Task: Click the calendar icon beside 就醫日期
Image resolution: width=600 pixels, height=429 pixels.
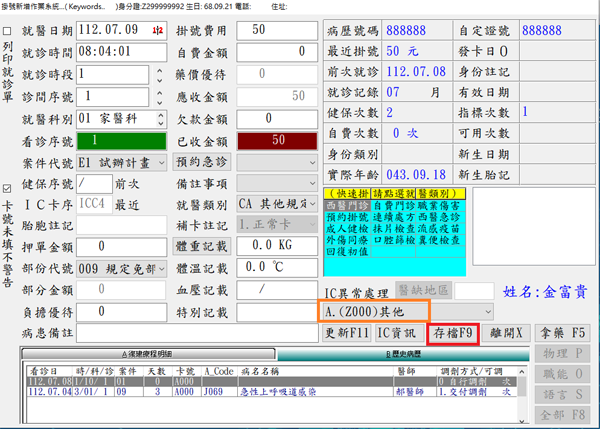Action: 156,31
